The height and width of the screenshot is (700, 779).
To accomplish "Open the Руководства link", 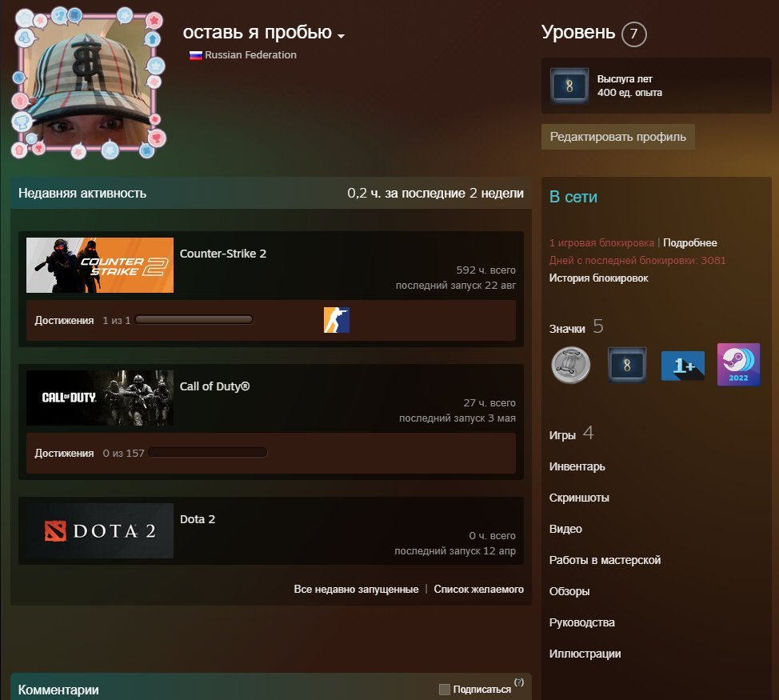I will pos(581,622).
